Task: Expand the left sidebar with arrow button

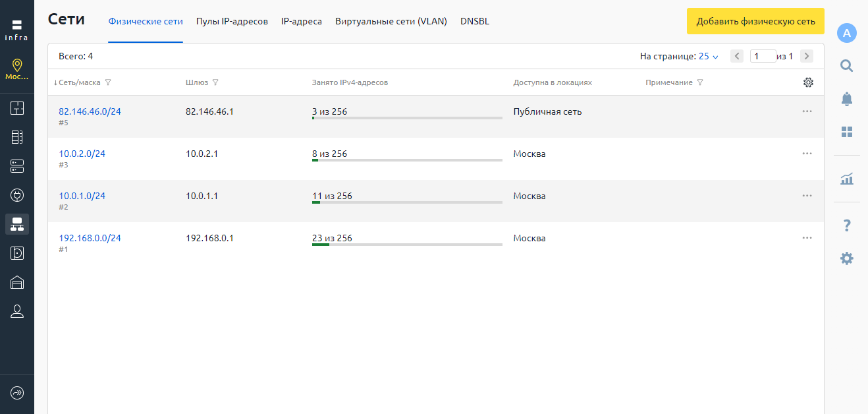Action: tap(17, 393)
